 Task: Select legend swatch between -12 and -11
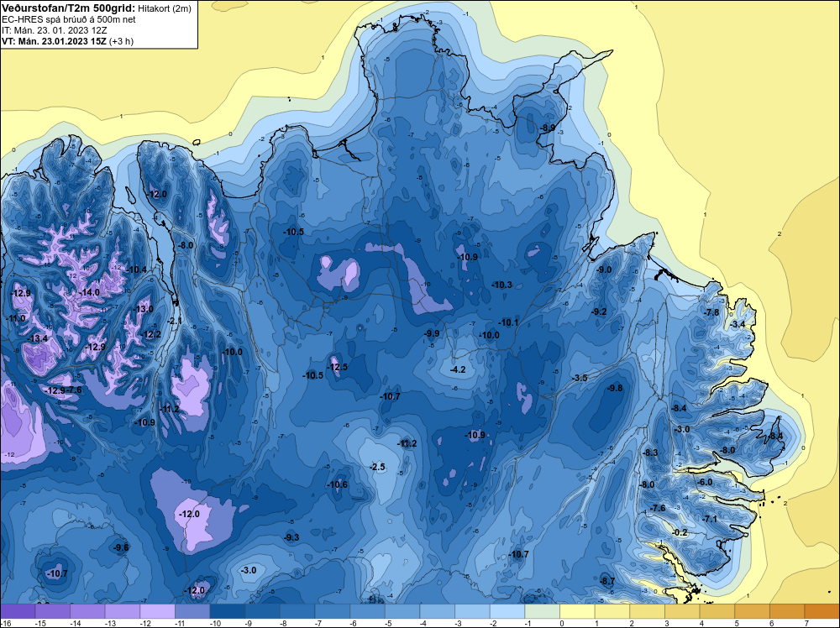point(158,611)
